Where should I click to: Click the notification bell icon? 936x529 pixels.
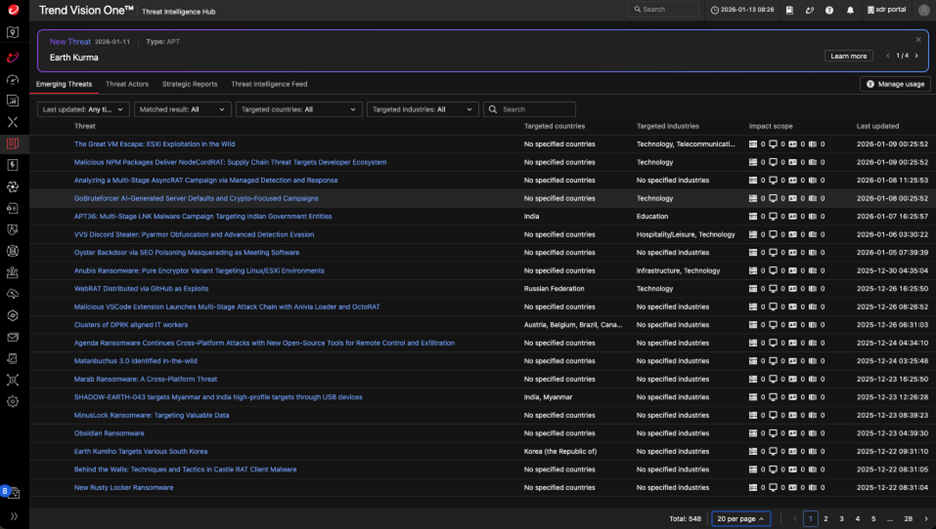[x=850, y=10]
